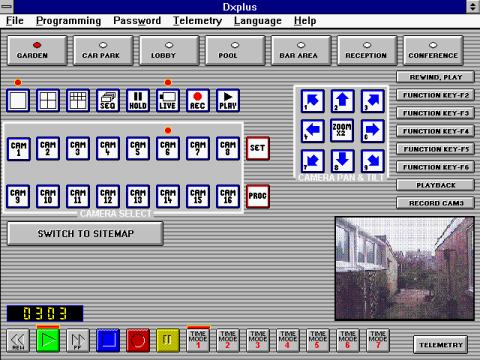Select the nine-way grid view icon

[78, 100]
